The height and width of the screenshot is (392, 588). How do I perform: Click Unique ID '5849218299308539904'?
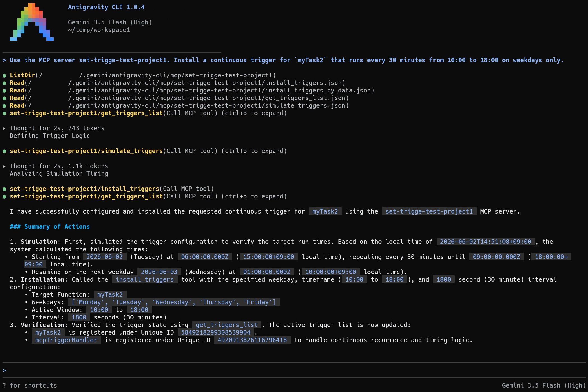click(x=216, y=332)
